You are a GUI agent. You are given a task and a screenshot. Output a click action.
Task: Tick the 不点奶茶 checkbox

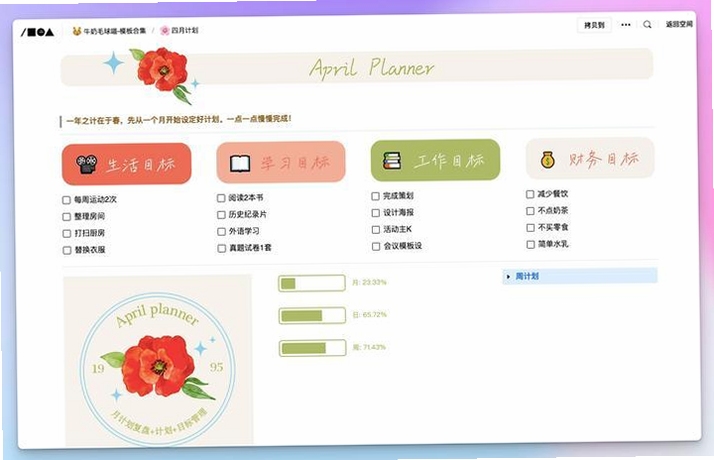(530, 211)
